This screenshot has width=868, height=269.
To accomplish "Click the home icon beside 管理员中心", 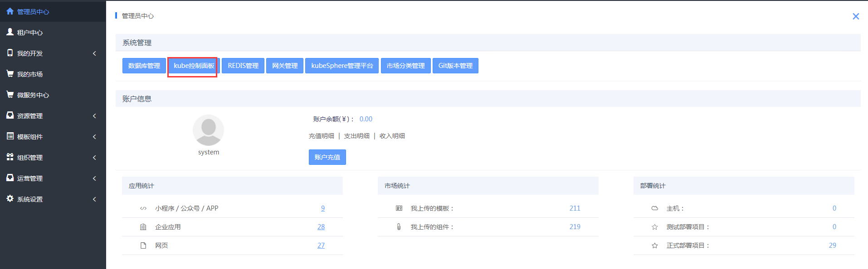I will pos(10,11).
